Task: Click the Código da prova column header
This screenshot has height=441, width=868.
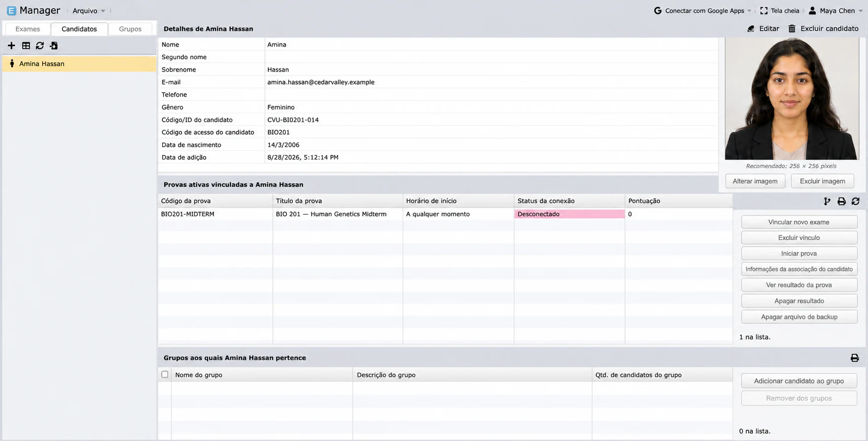Action: point(215,201)
